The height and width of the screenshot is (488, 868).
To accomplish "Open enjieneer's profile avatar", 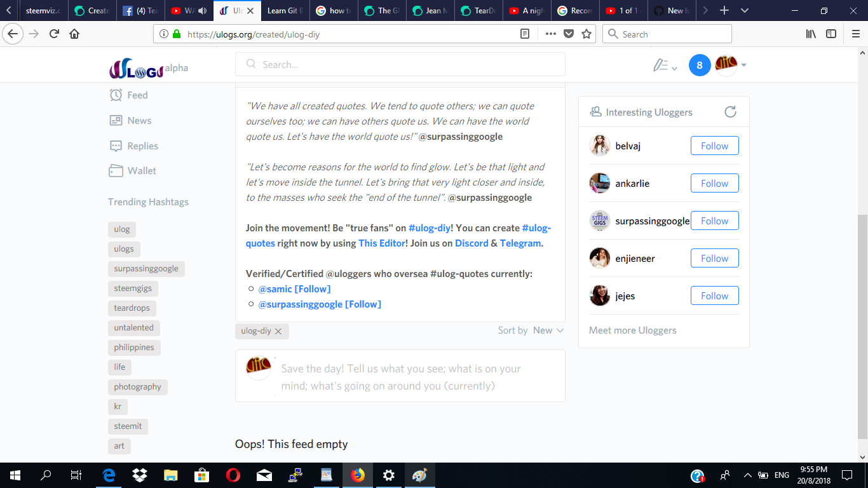I will click(600, 259).
